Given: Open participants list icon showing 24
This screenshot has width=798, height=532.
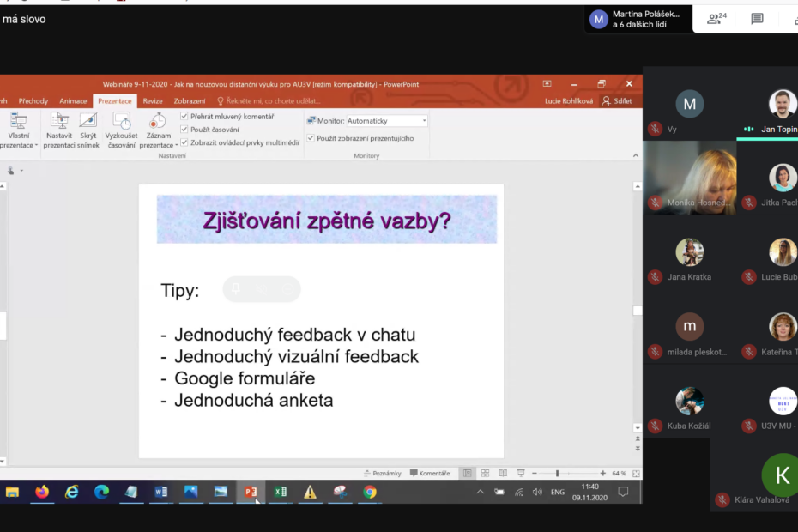Looking at the screenshot, I should pyautogui.click(x=716, y=19).
